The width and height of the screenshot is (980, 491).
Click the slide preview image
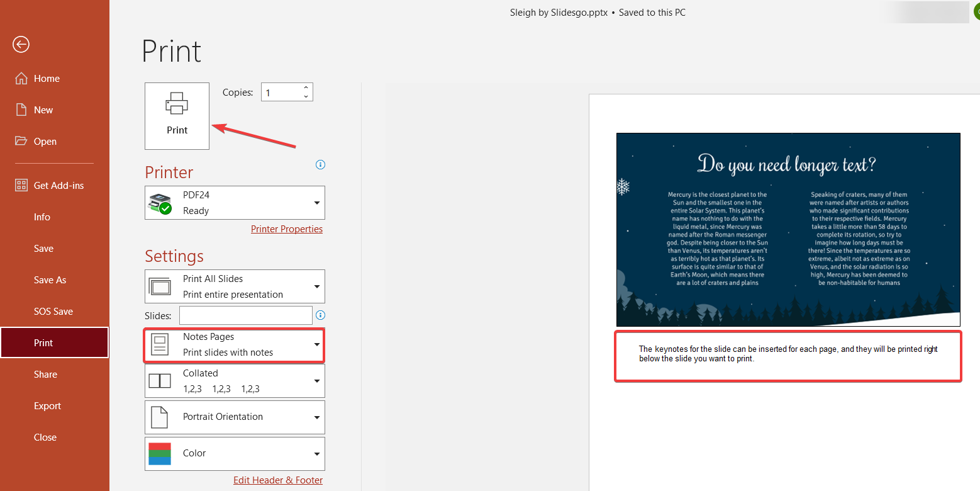(x=788, y=229)
